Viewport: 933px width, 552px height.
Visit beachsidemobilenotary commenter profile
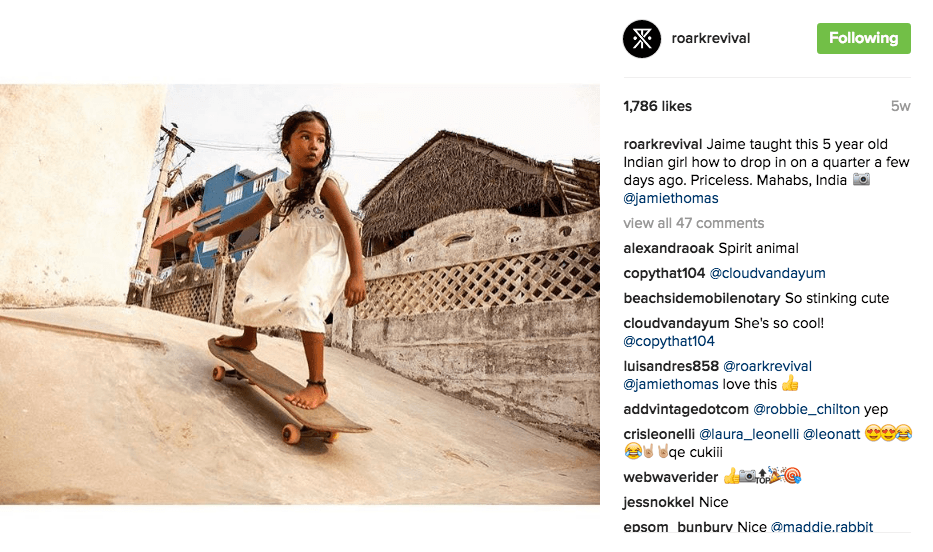point(701,298)
